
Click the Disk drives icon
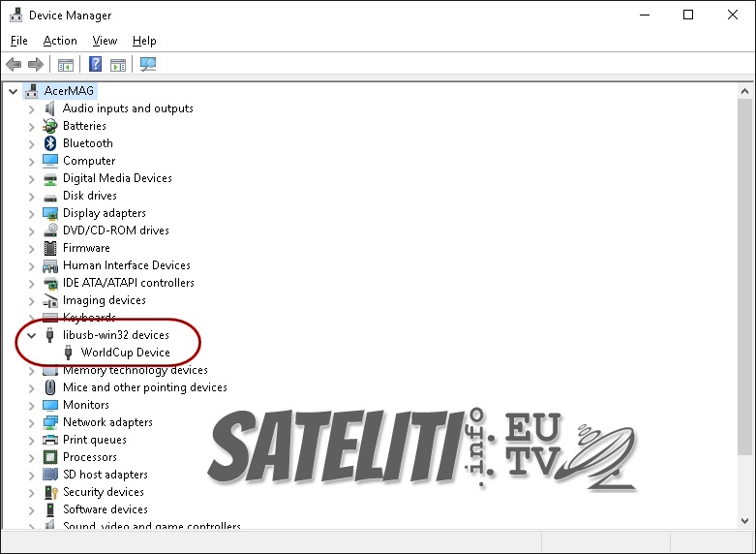pos(50,197)
